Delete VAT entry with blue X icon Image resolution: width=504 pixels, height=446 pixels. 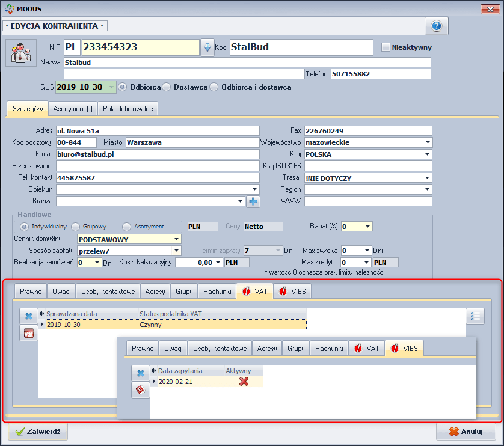click(x=29, y=316)
